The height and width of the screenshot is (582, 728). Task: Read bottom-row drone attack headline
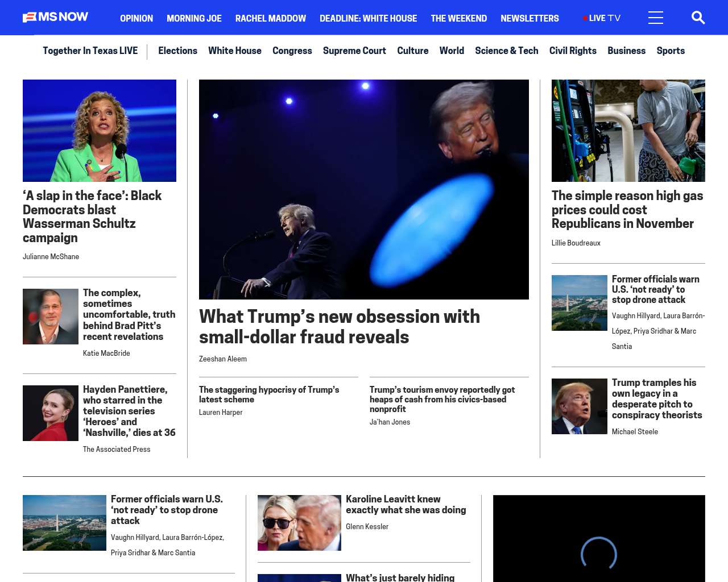click(167, 510)
